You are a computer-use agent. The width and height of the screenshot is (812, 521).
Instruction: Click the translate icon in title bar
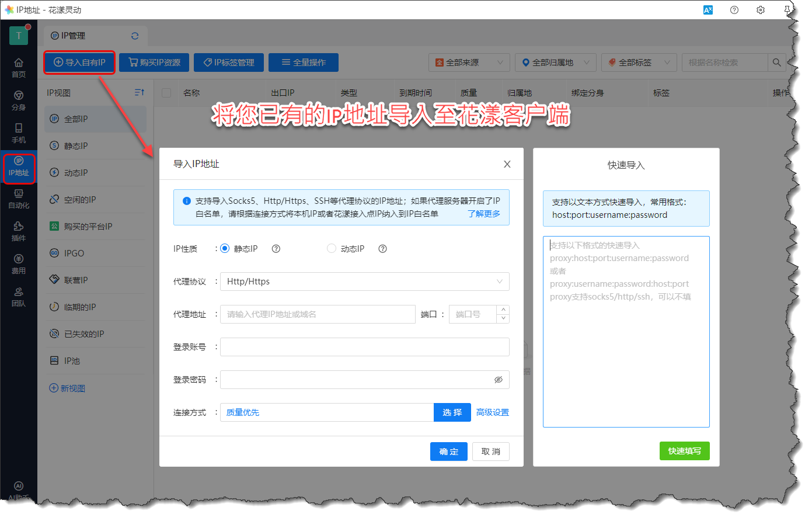click(x=708, y=10)
